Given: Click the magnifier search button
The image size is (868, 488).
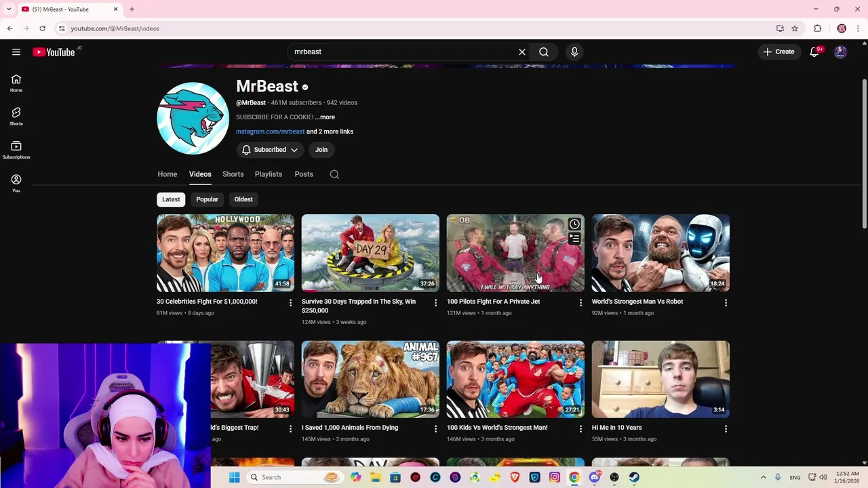Looking at the screenshot, I should 544,52.
